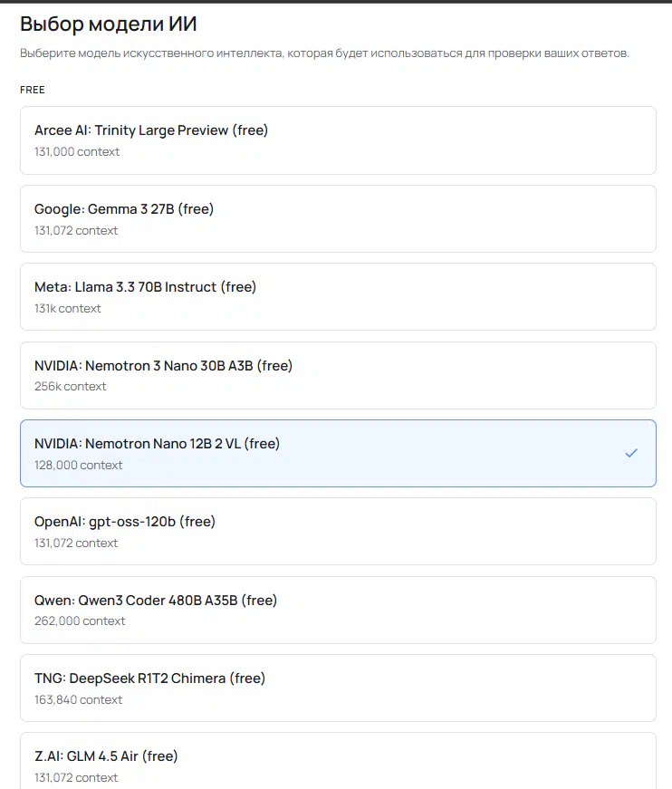672x789 pixels.
Task: Pick TNG DeepSeek R1T2 Chimera model
Action: tap(337, 688)
